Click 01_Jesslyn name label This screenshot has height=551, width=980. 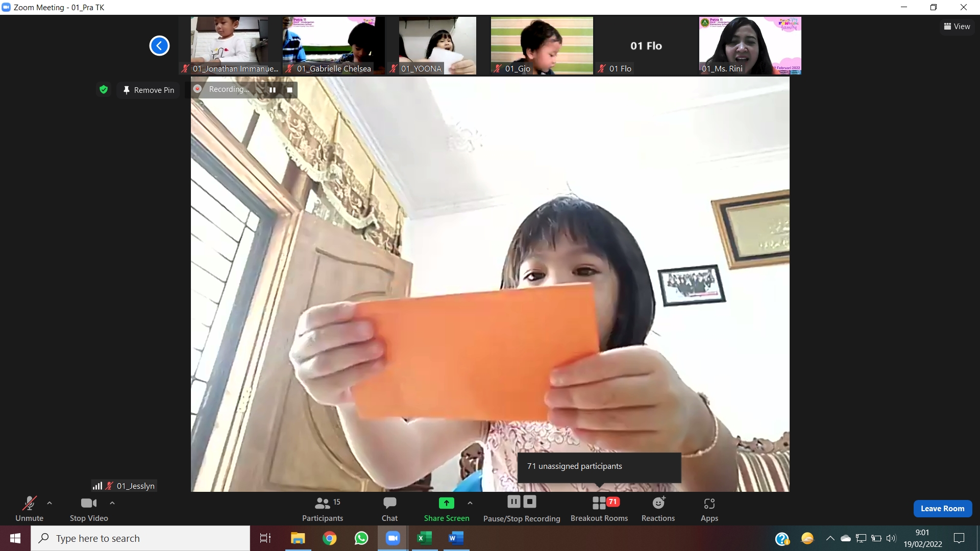pyautogui.click(x=135, y=486)
